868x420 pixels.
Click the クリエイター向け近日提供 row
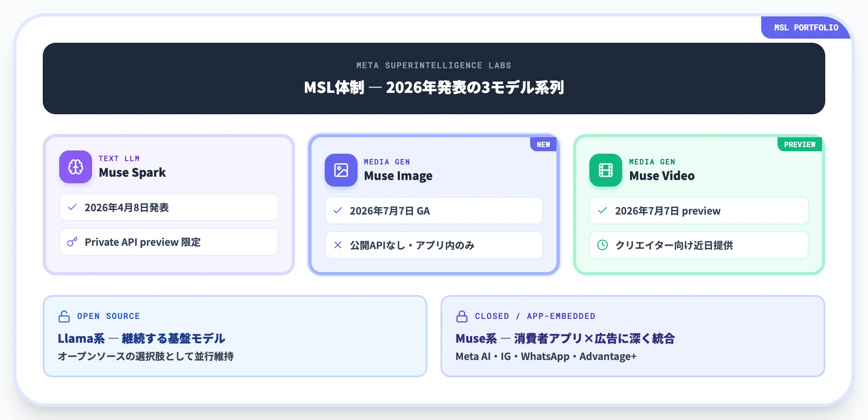pyautogui.click(x=699, y=245)
